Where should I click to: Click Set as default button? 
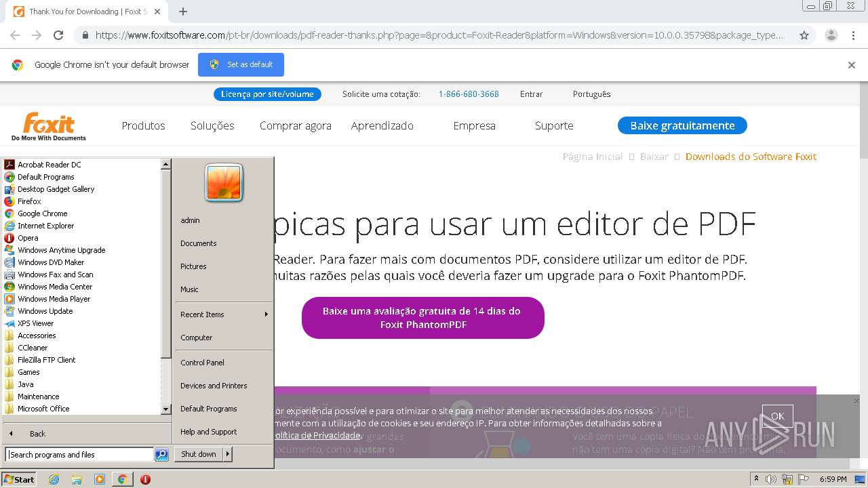[x=241, y=64]
